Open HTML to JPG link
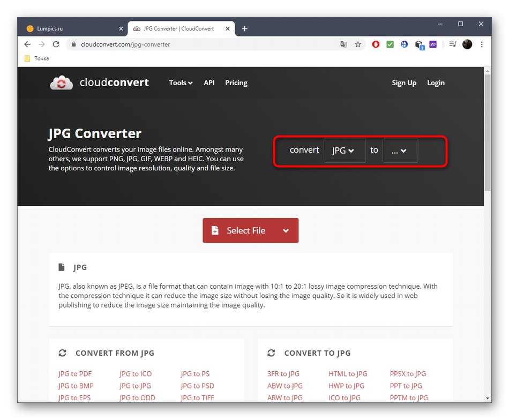The height and width of the screenshot is (420, 509). pos(348,374)
